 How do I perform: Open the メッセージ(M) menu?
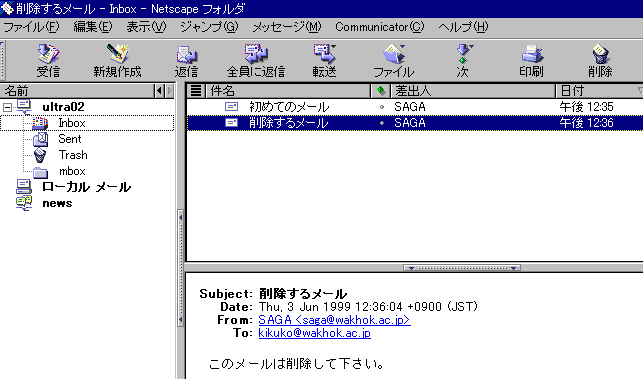[287, 27]
